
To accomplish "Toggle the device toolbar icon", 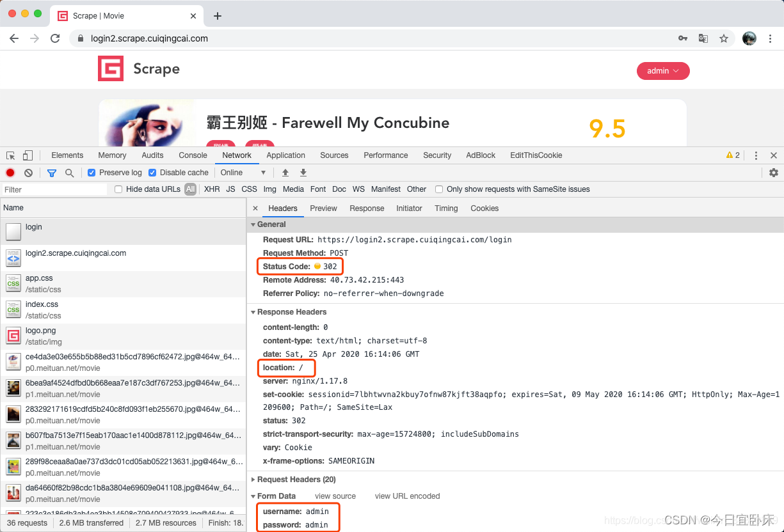I will (x=26, y=155).
